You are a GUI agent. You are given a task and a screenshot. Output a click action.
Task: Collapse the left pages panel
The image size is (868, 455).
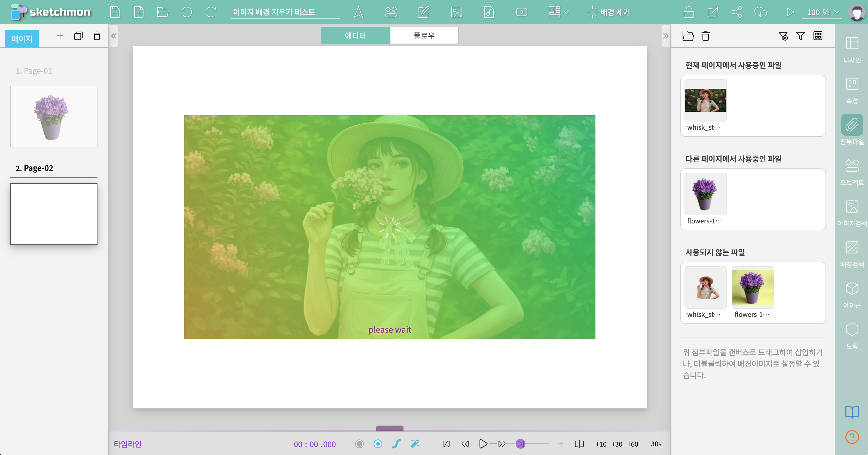click(114, 36)
